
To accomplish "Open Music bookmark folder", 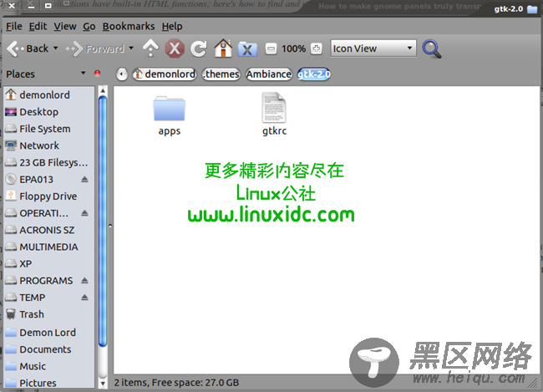I will [48, 366].
